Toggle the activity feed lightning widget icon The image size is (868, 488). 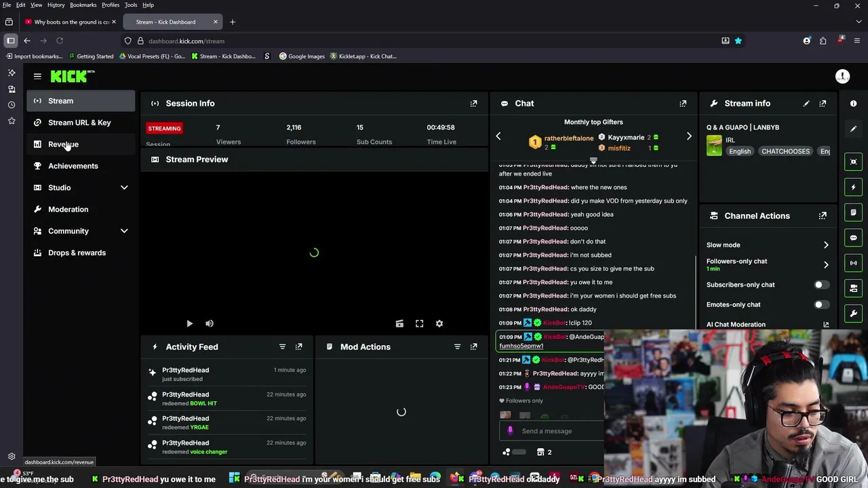[x=854, y=187]
